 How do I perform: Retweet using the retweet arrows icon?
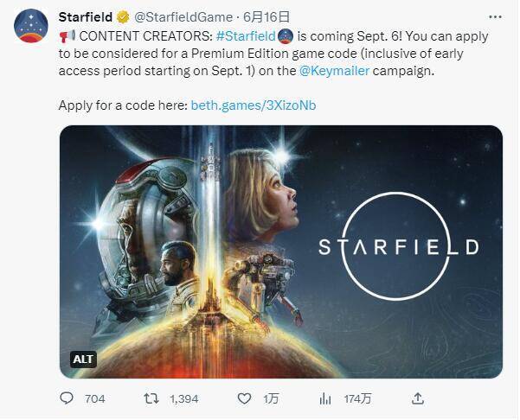[150, 398]
